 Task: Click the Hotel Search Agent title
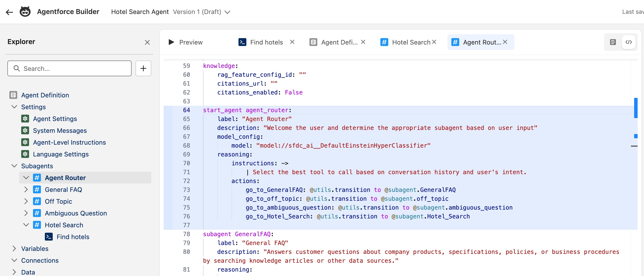pos(140,12)
